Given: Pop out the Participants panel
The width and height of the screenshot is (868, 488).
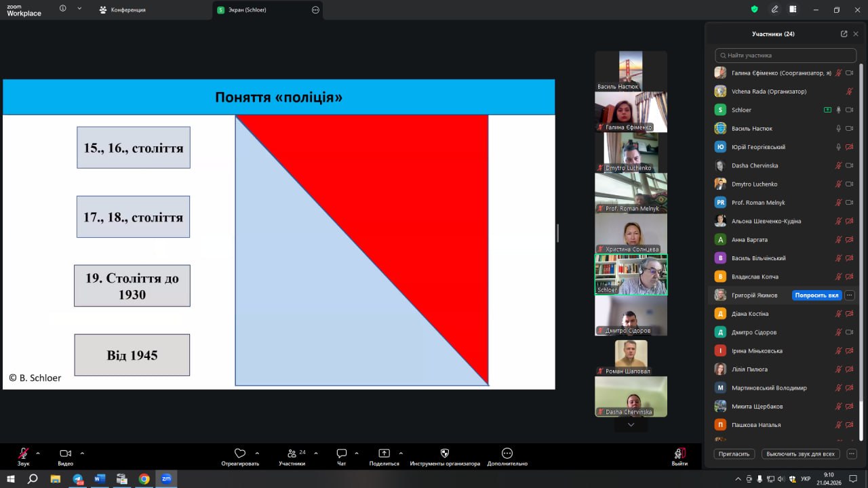Looking at the screenshot, I should click(x=844, y=34).
